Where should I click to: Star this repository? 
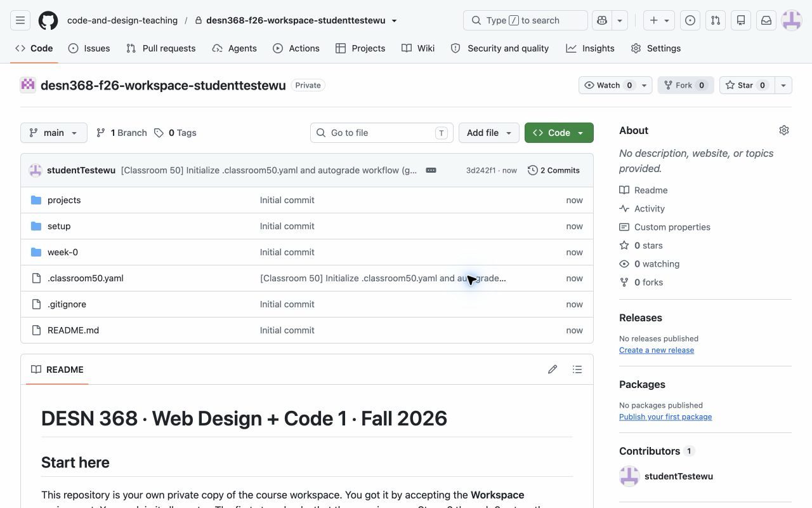pyautogui.click(x=747, y=85)
